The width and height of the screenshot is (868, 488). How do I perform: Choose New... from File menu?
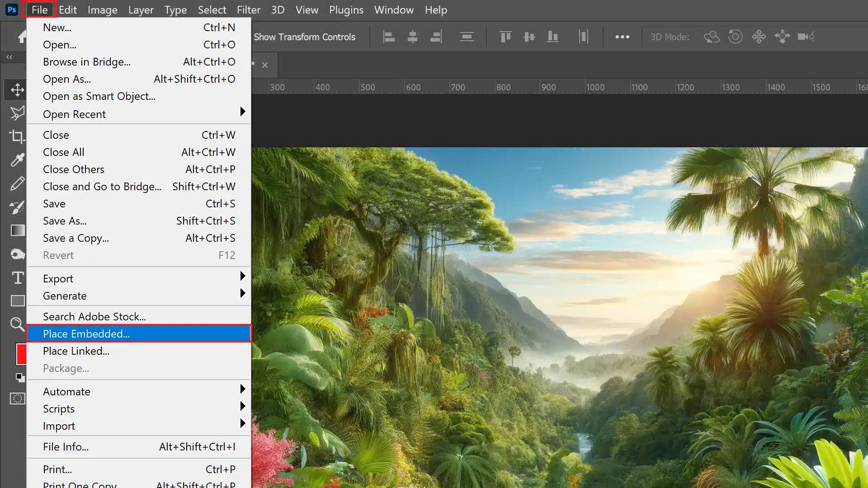pos(139,27)
